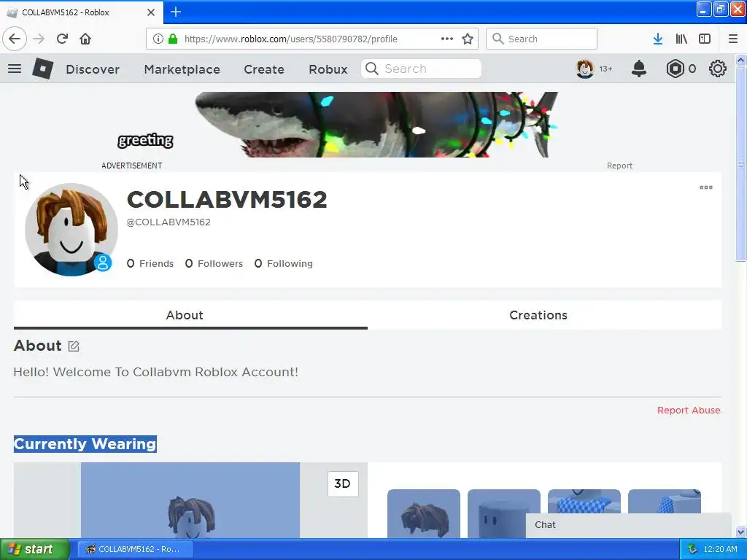Click the Firefox search box
Viewport: 747px width, 560px height.
541,39
